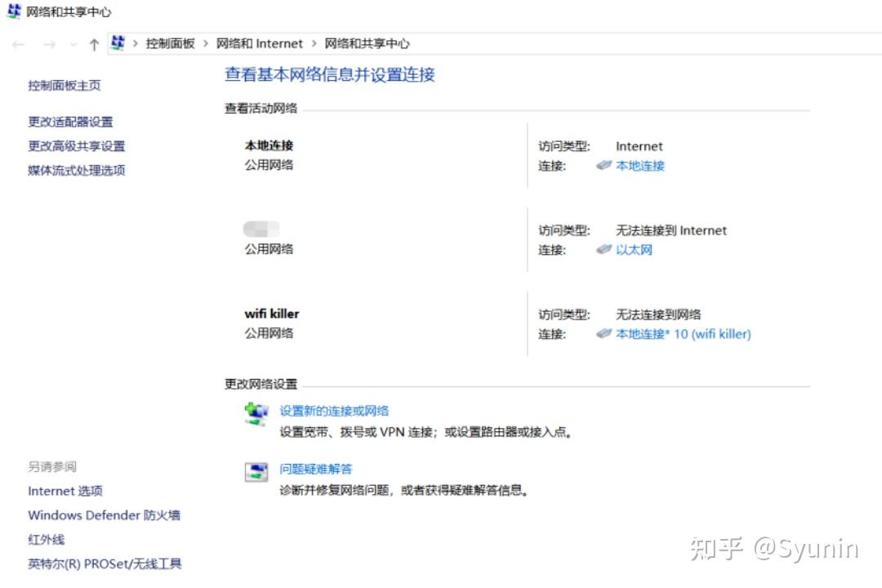Open 设置新的连接或网络 link
The width and height of the screenshot is (882, 588).
pos(334,411)
